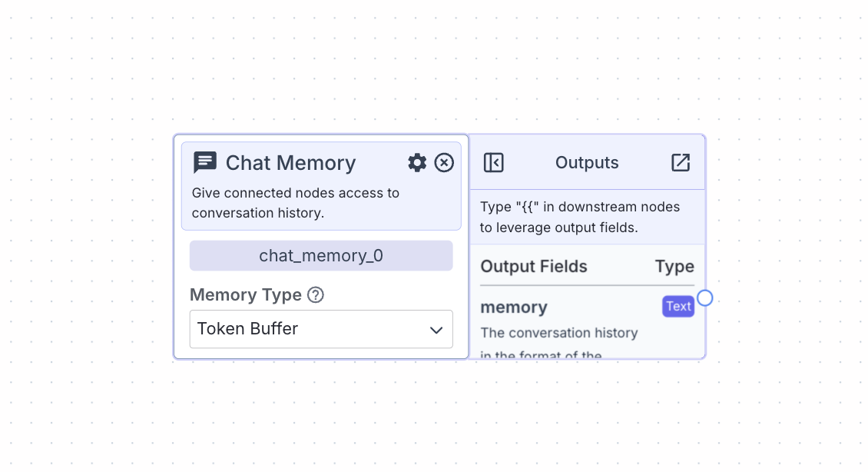Select the Outputs panel header
Image resolution: width=868 pixels, height=472 pixels.
click(x=587, y=162)
